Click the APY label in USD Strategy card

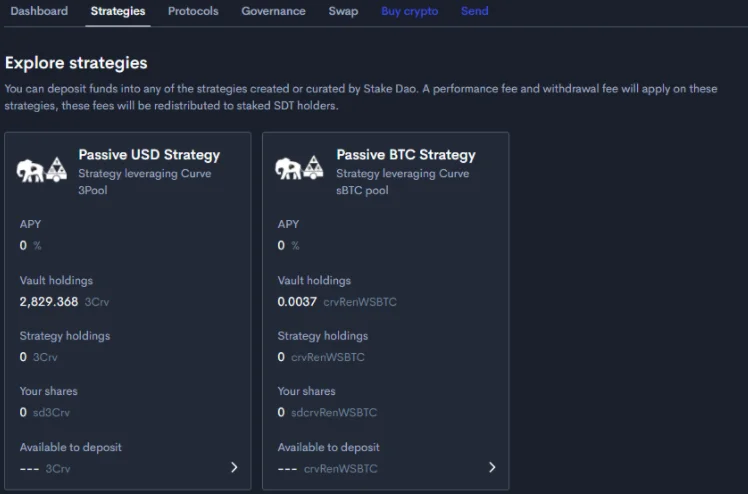tap(30, 224)
